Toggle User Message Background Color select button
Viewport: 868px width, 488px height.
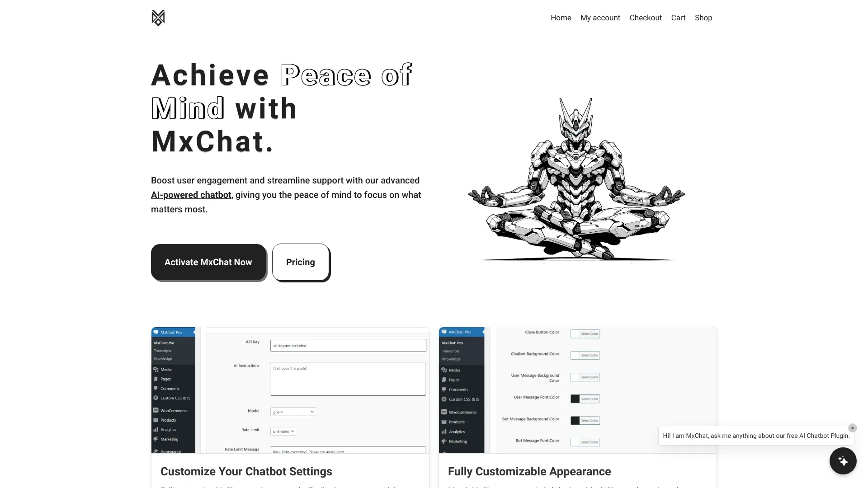coord(585,376)
